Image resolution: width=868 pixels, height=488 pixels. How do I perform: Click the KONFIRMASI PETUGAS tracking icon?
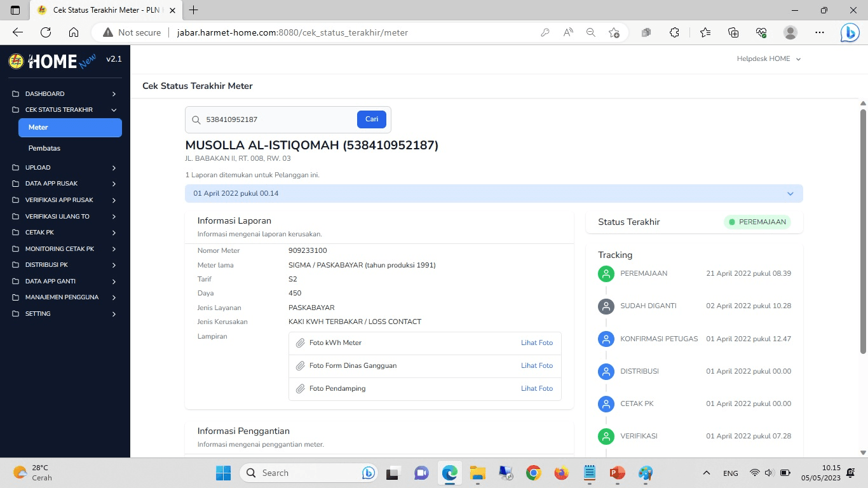pyautogui.click(x=606, y=339)
